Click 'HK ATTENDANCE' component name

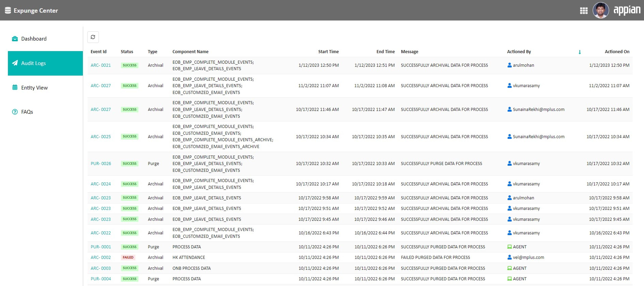click(x=189, y=257)
